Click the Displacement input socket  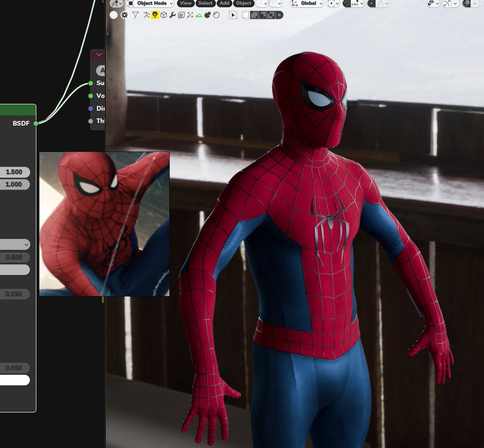(x=91, y=108)
